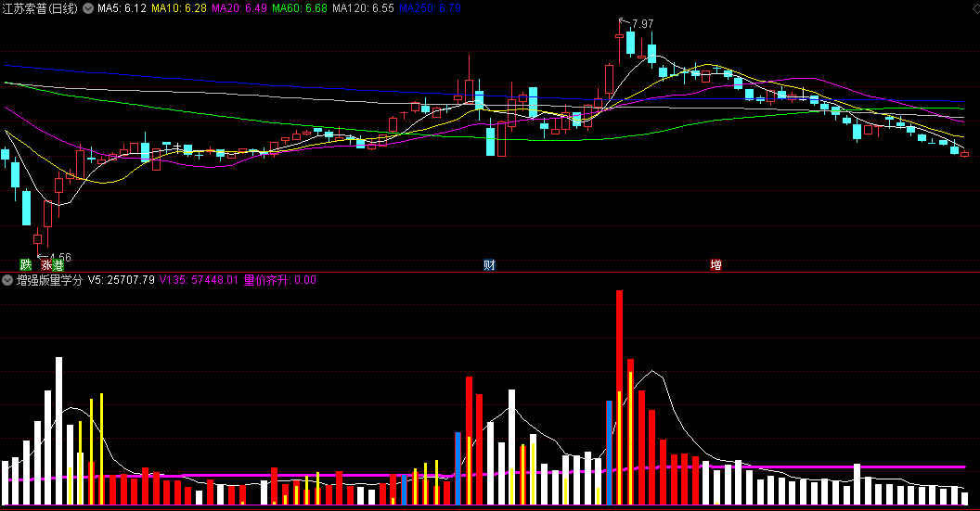Click the 7.97 high price label
980x511 pixels.
tap(642, 24)
